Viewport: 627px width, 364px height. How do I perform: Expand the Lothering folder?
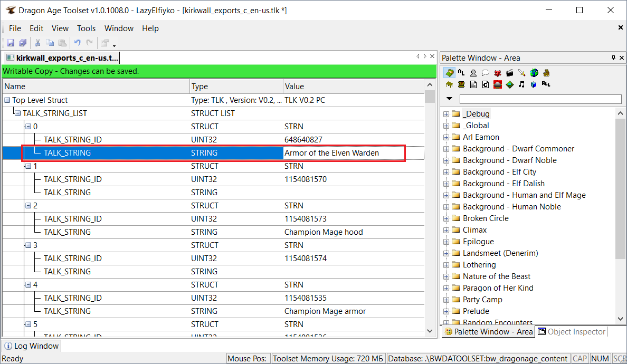point(446,265)
